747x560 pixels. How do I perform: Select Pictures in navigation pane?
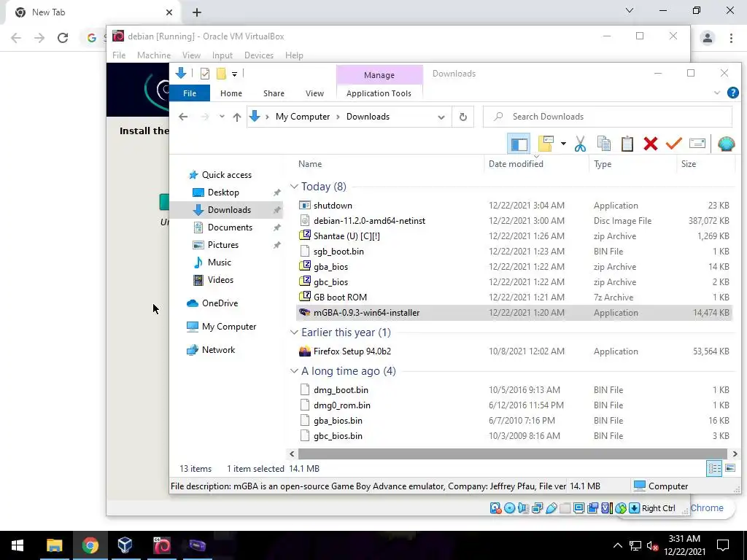coord(222,245)
